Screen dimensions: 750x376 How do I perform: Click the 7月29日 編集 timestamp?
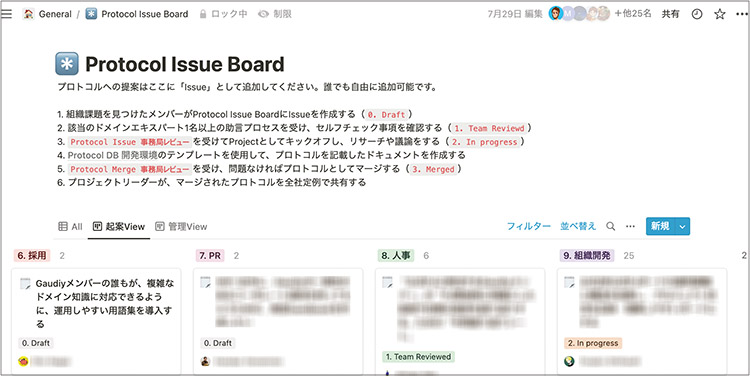click(x=515, y=14)
